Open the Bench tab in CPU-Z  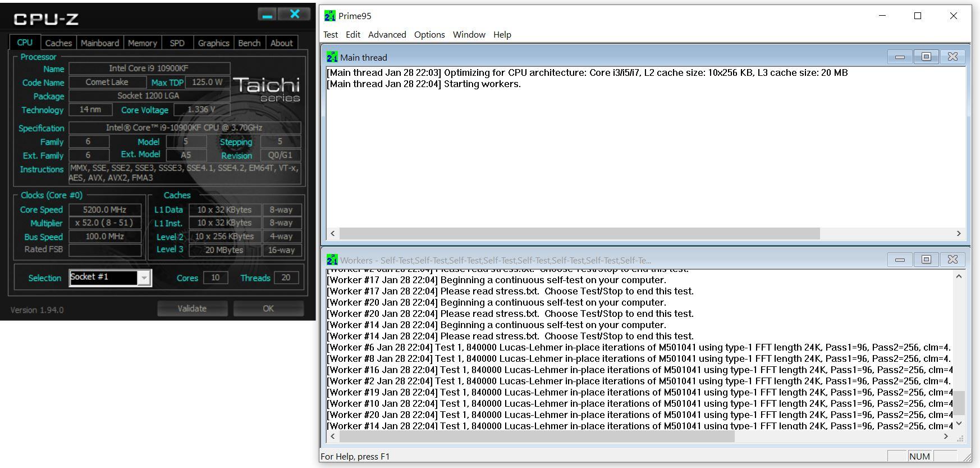[x=249, y=43]
